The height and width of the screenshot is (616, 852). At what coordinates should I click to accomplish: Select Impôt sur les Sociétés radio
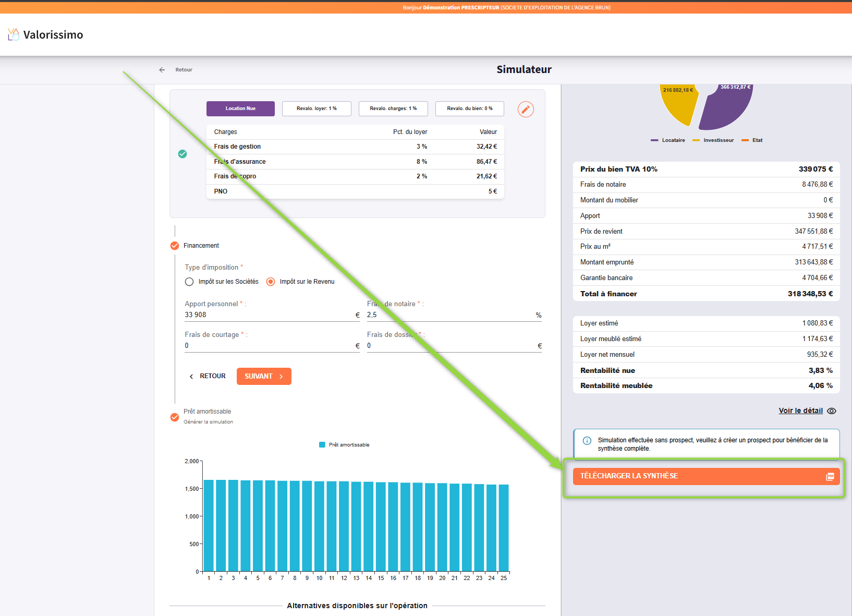[x=189, y=282]
